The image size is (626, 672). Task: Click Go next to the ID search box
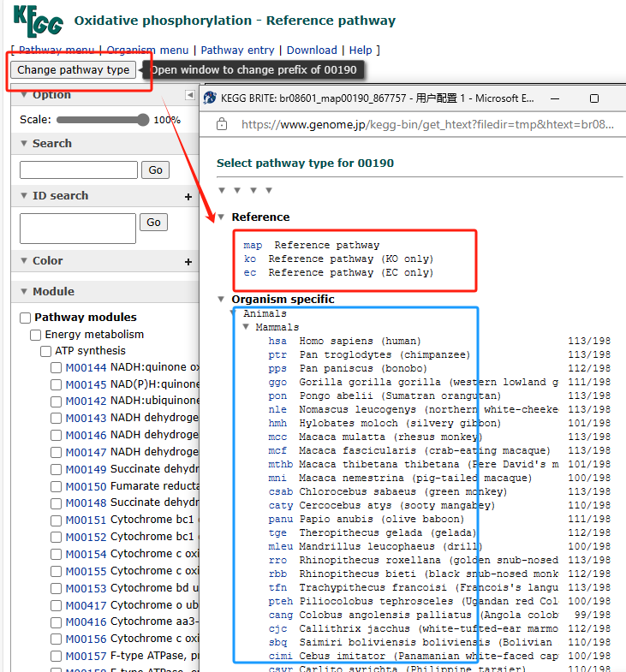tap(153, 223)
